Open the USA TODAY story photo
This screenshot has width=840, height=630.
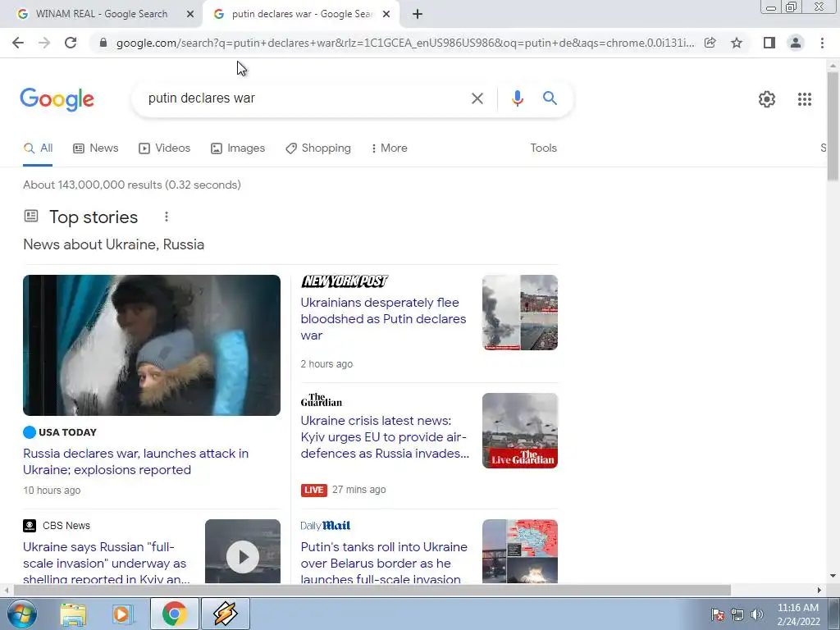tap(152, 345)
